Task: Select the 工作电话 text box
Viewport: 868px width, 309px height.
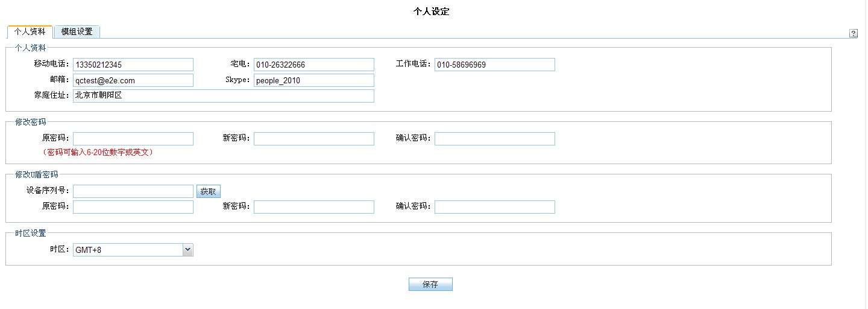Action: tap(494, 65)
